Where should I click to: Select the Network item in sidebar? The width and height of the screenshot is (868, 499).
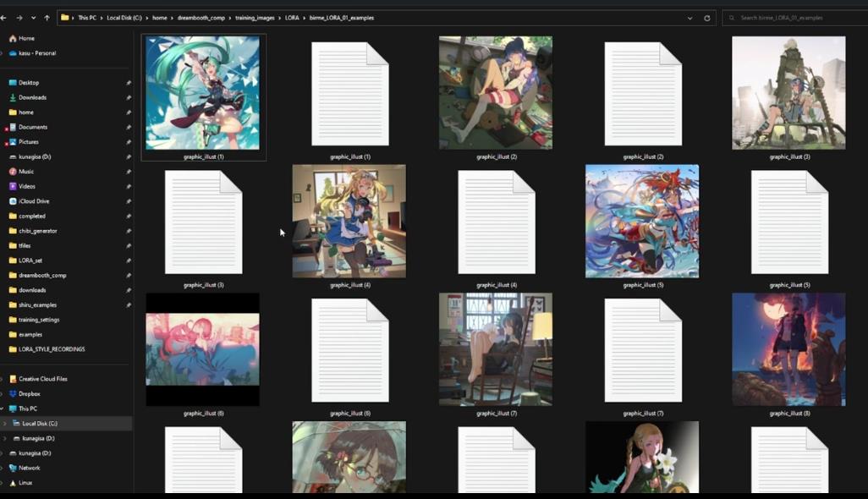(29, 468)
